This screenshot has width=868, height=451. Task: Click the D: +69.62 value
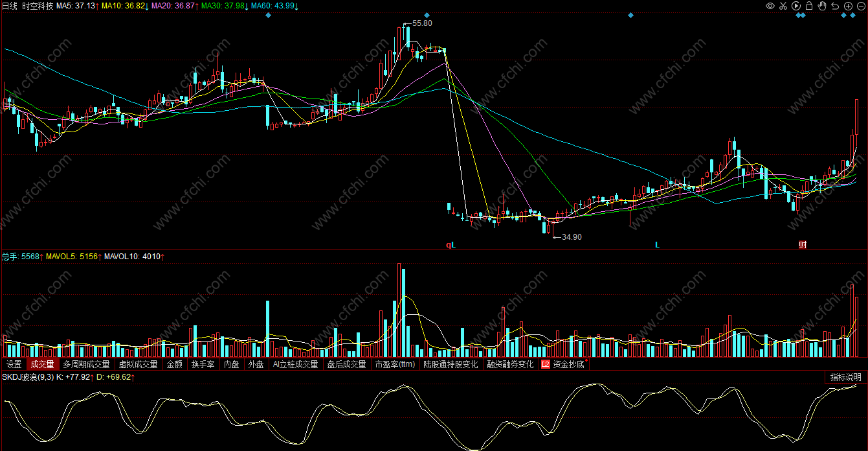[x=115, y=376]
